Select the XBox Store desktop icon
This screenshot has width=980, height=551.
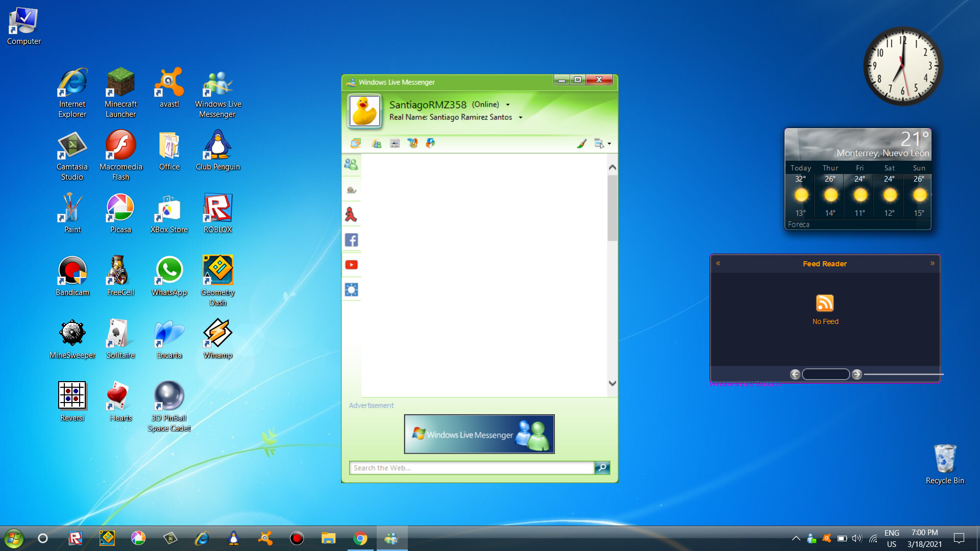coord(169,213)
